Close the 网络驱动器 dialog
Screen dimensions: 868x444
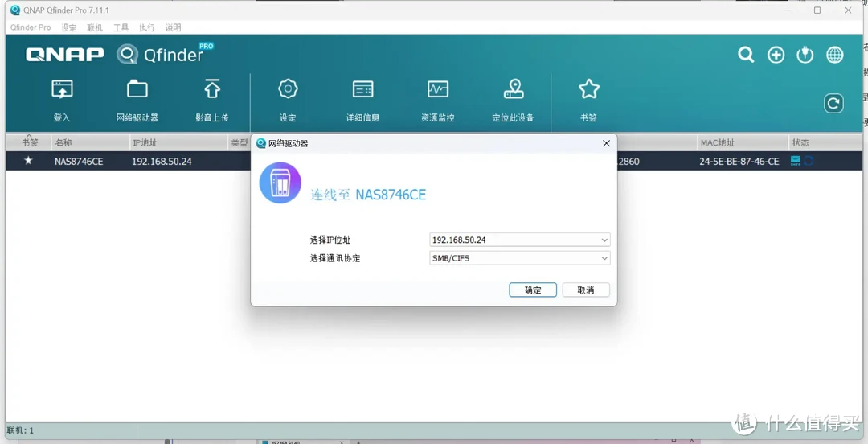(x=606, y=143)
